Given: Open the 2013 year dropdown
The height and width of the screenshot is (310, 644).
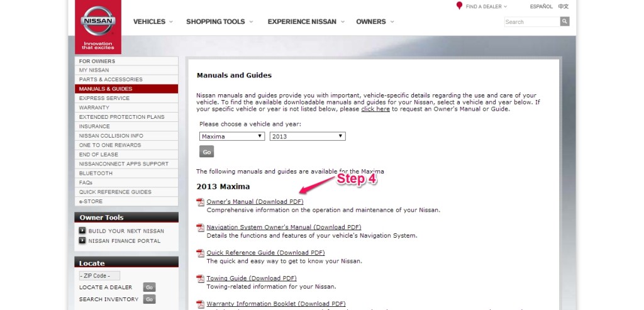Looking at the screenshot, I should (308, 136).
